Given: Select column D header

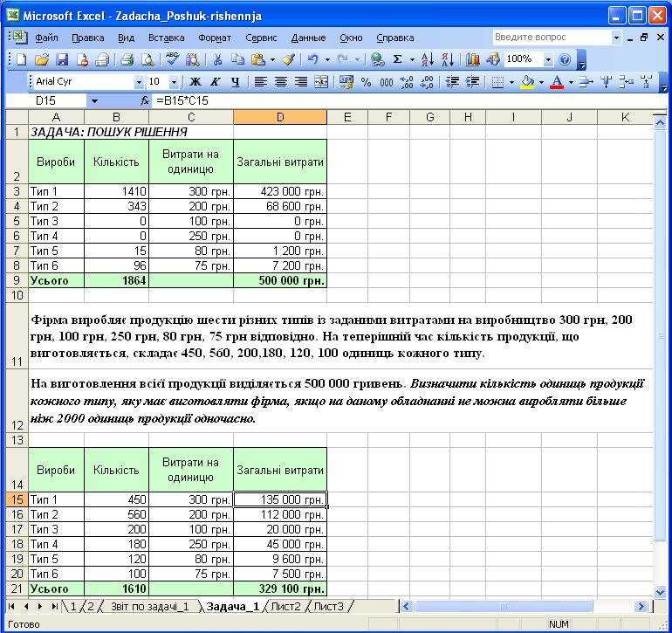Looking at the screenshot, I should (x=280, y=117).
